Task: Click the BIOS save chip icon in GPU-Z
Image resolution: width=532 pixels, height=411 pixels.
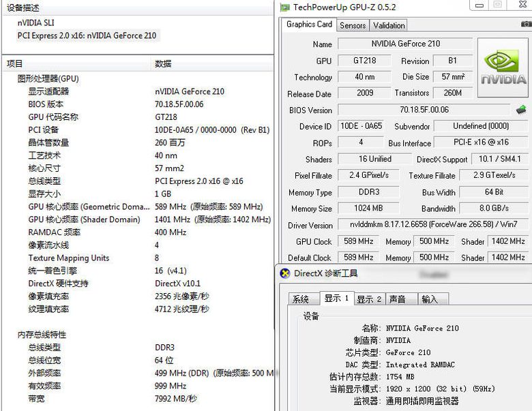Action: coord(521,110)
